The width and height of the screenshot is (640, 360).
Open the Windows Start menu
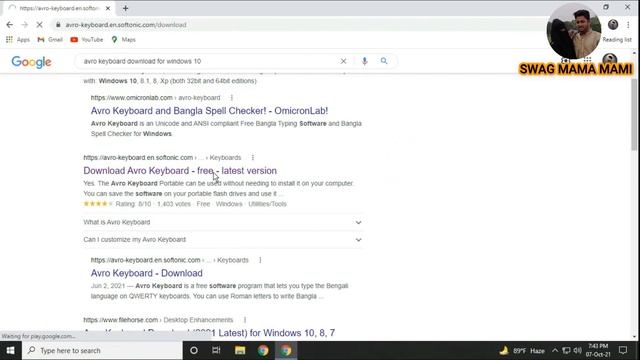(x=11, y=351)
